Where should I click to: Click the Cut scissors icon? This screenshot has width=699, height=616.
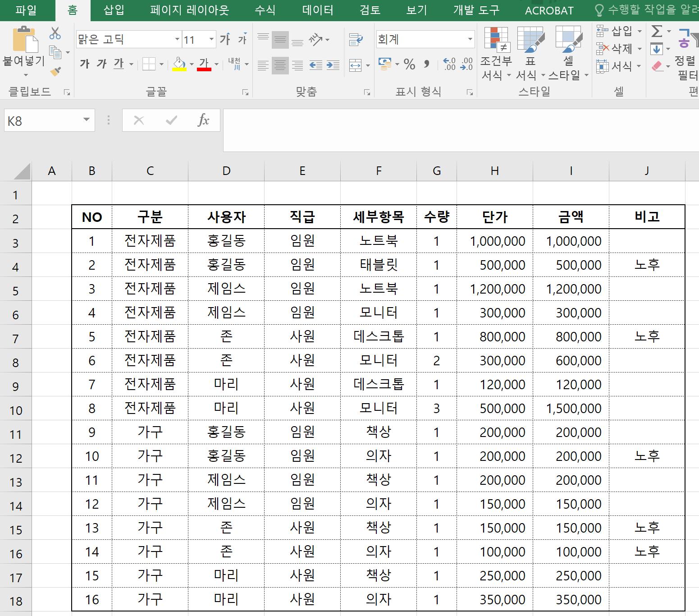55,33
